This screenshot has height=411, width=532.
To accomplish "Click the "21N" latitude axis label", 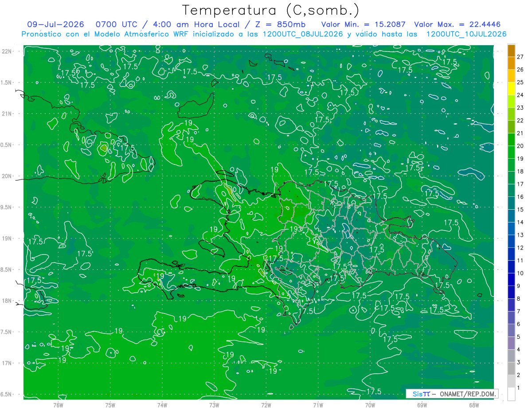I will click(7, 114).
